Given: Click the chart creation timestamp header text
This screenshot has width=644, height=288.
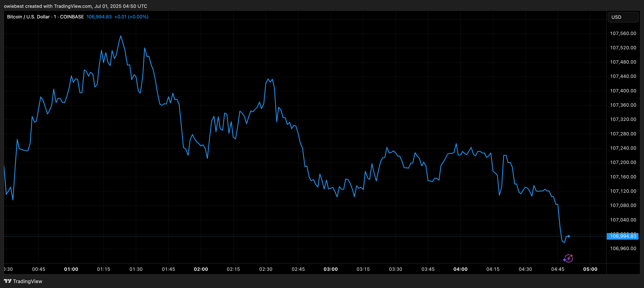Looking at the screenshot, I should tap(75, 6).
